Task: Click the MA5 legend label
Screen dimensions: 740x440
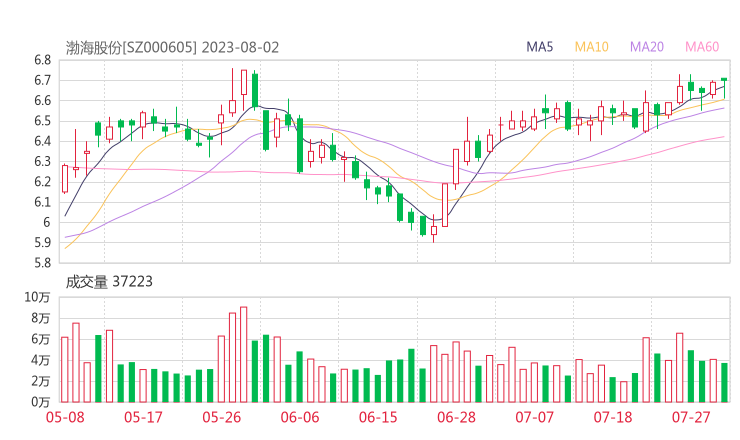Action: pos(539,47)
